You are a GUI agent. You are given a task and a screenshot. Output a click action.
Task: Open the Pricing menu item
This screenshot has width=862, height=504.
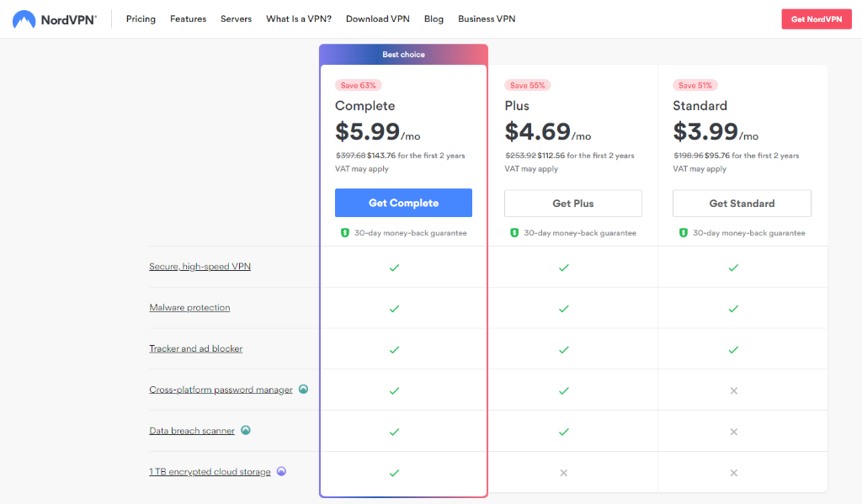[x=141, y=19]
